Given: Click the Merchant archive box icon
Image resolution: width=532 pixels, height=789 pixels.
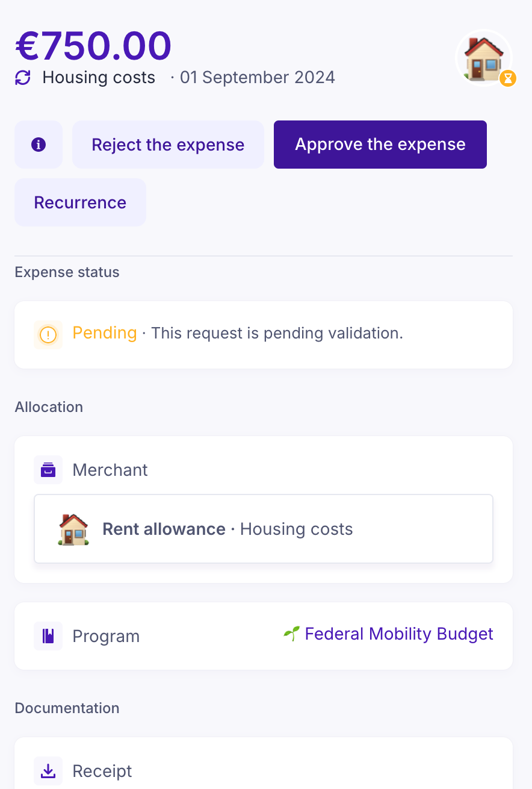Looking at the screenshot, I should point(48,470).
